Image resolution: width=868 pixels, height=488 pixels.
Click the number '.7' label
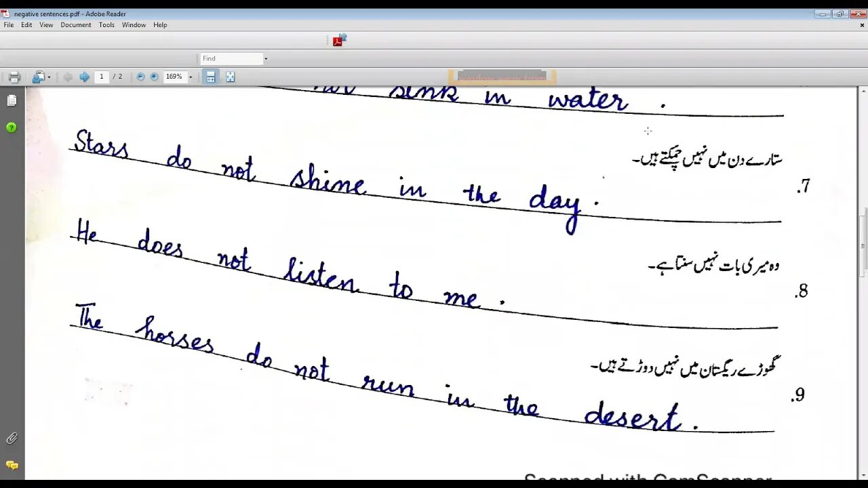(804, 186)
